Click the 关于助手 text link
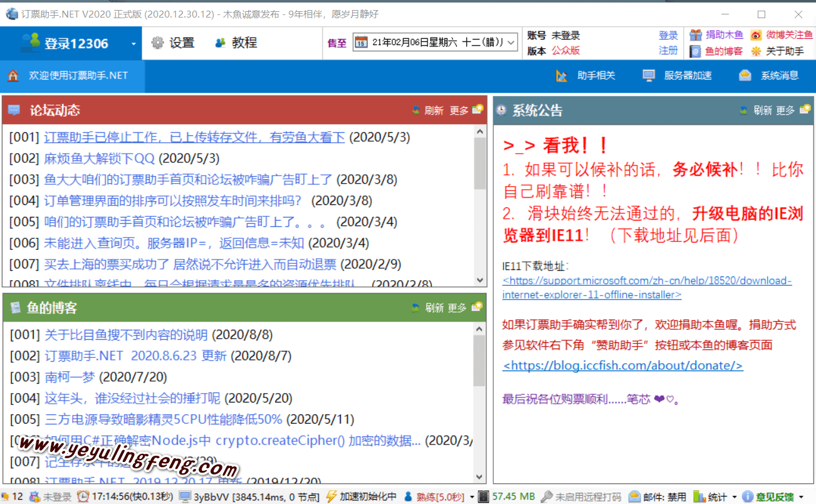This screenshot has width=816, height=504. (x=785, y=51)
